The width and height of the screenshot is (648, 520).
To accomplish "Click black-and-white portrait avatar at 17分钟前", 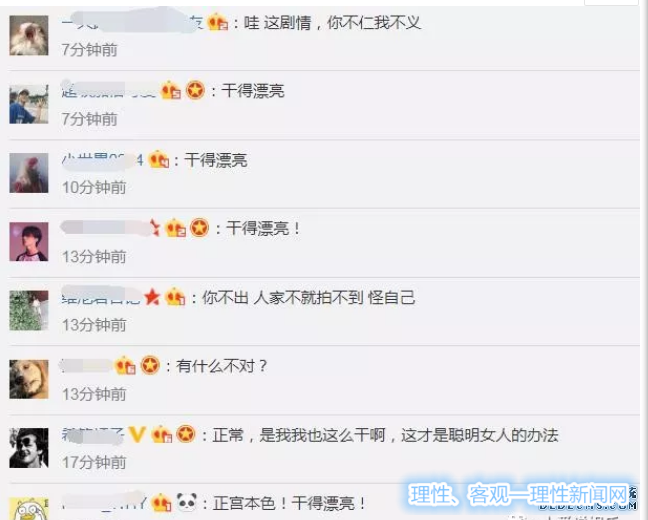I will click(29, 448).
